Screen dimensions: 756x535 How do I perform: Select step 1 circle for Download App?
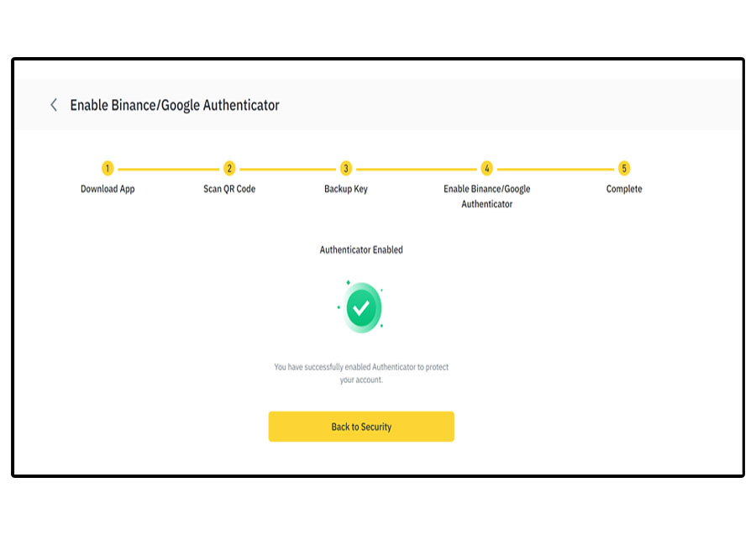pyautogui.click(x=108, y=168)
